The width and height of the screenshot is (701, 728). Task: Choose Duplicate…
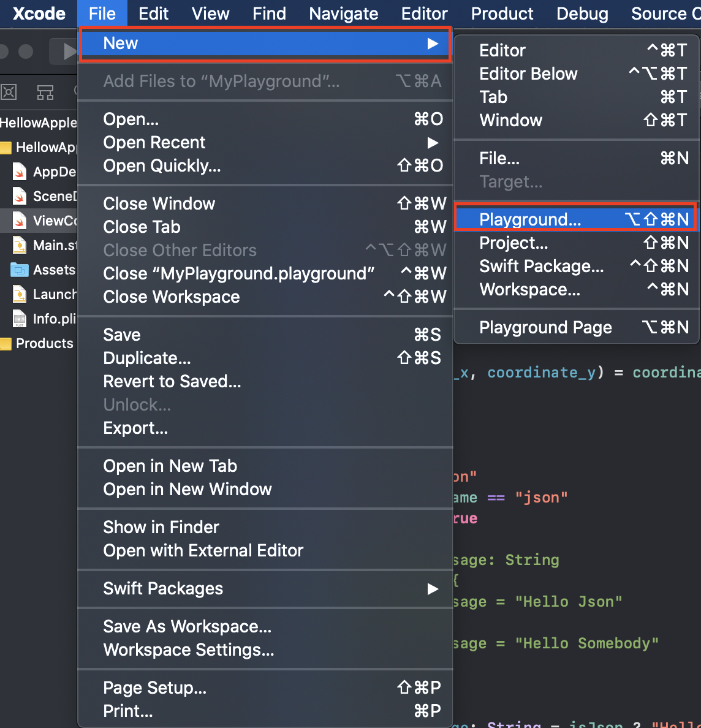[265, 358]
